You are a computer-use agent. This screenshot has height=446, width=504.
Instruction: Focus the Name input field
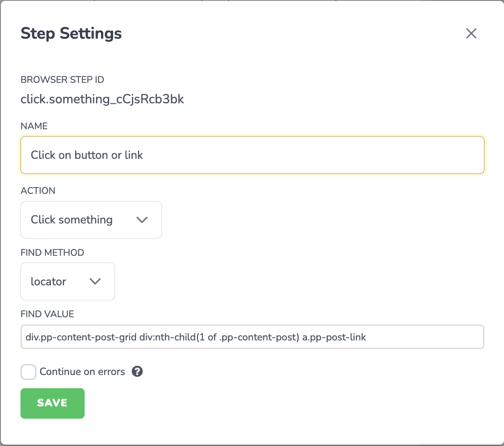tap(252, 155)
